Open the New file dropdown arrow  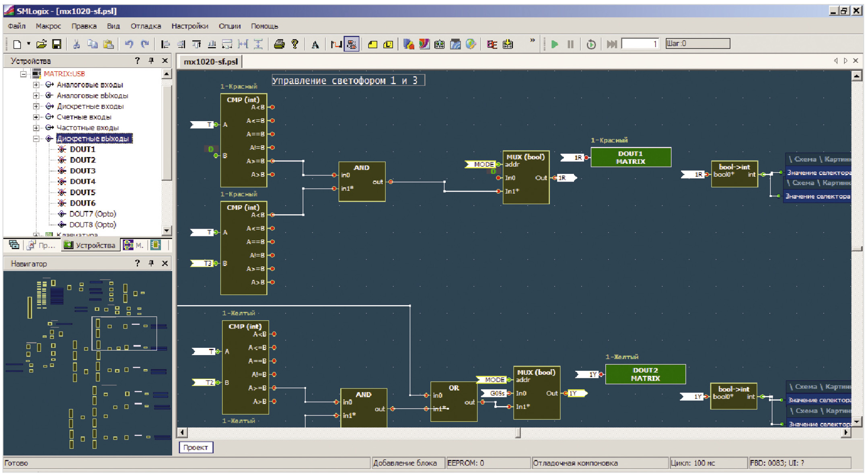[x=29, y=43]
